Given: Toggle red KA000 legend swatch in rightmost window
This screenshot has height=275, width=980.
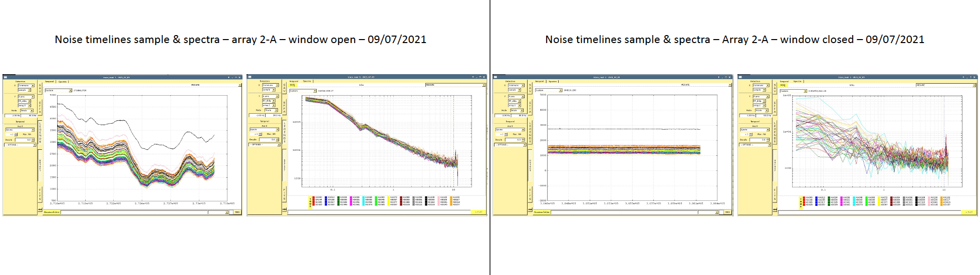Looking at the screenshot, I should (804, 198).
